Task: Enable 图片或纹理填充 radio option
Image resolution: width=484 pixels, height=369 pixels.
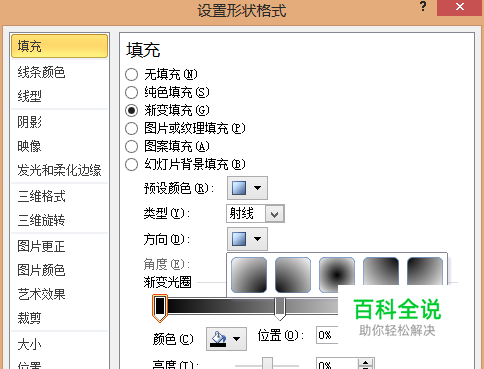Action: [x=131, y=128]
